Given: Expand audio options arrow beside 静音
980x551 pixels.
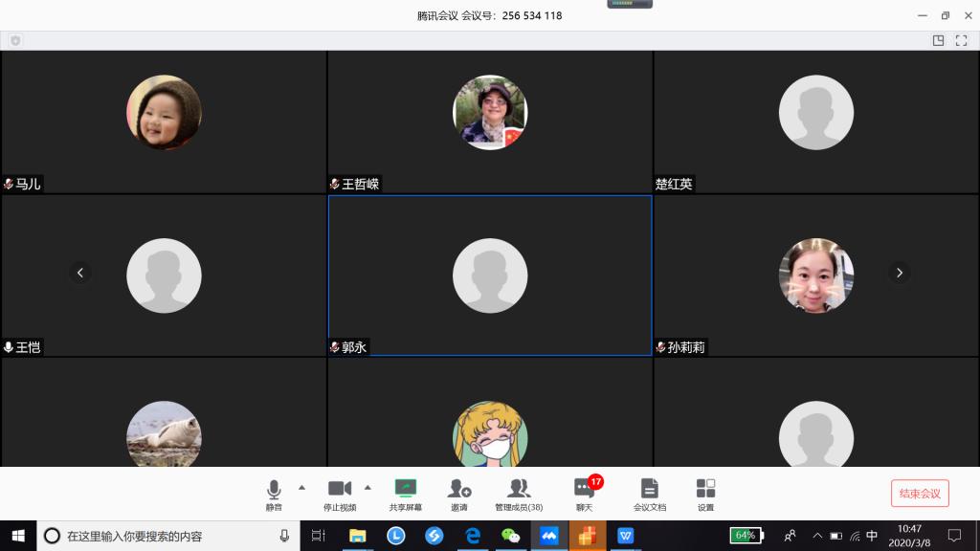Looking at the screenshot, I should [302, 487].
